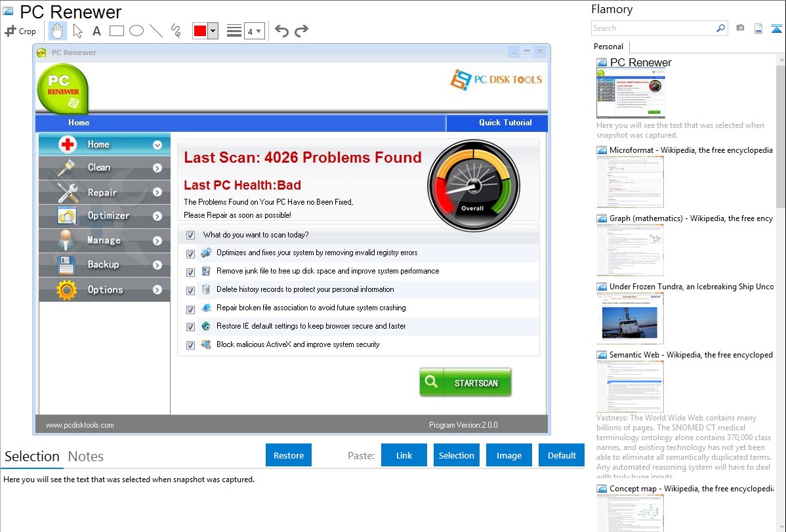786x532 pixels.
Task: Click the Optimizer magnifier icon
Action: pyautogui.click(x=67, y=216)
